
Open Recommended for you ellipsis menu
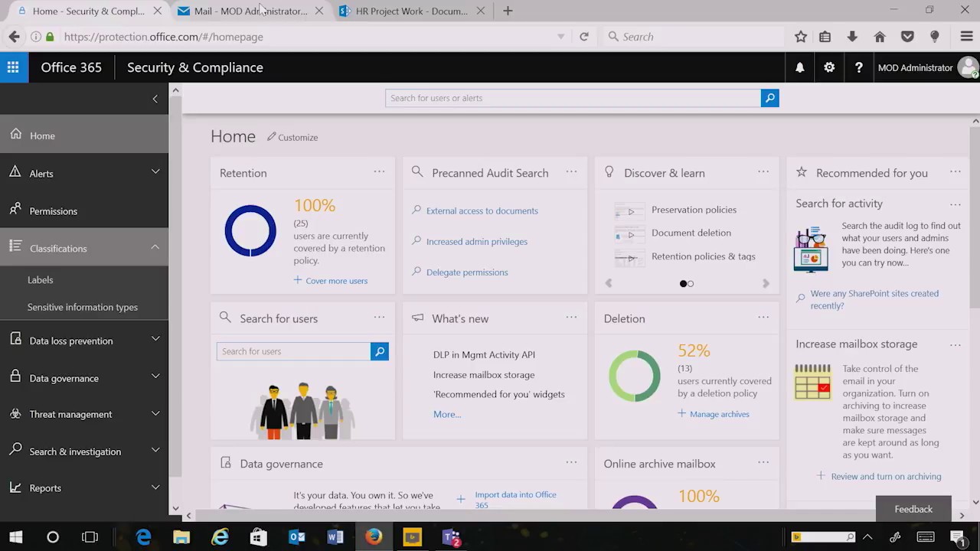click(x=955, y=171)
